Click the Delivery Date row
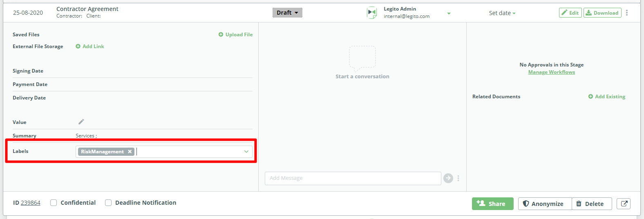This screenshot has height=219, width=644. click(132, 98)
